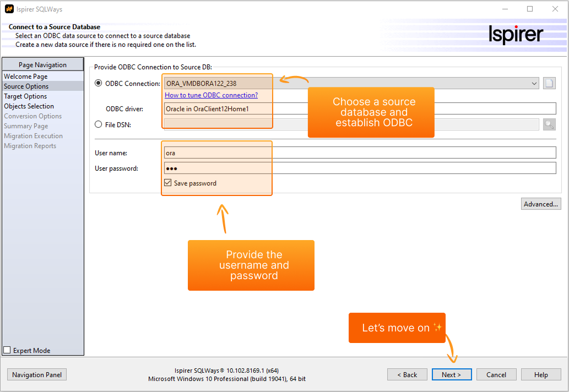569x392 pixels.
Task: Open the 'How to tune ODBC connection?' link
Action: [210, 95]
